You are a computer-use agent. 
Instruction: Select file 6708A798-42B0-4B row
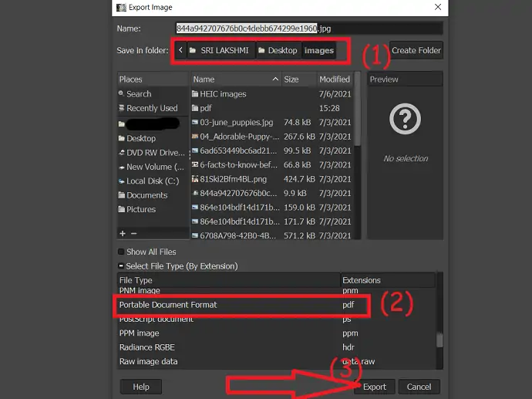[x=271, y=235]
